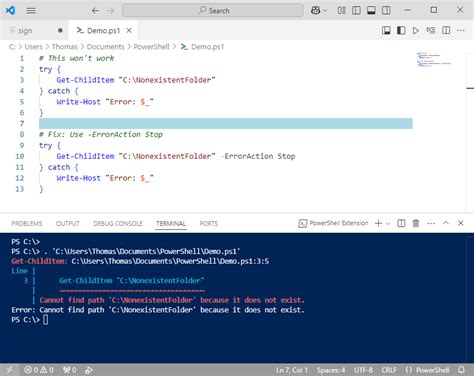474x376 pixels.
Task: Click line number 10 in gutter
Action: pos(20,156)
